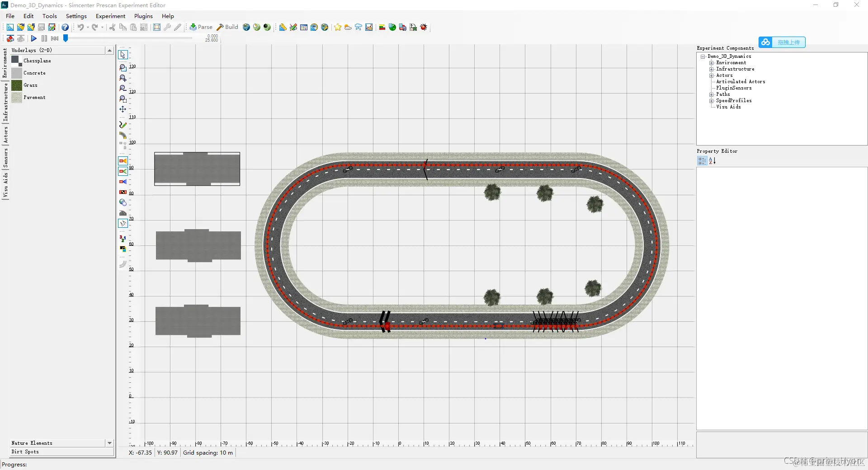
Task: Click the ruler measurement icon in toolbar
Action: click(x=283, y=28)
